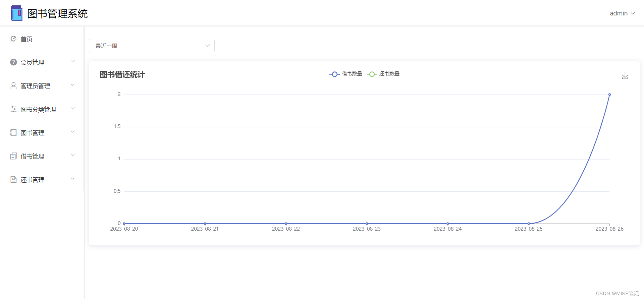This screenshot has width=644, height=299.
Task: Open the 管理员管理 menu item
Action: coord(42,86)
